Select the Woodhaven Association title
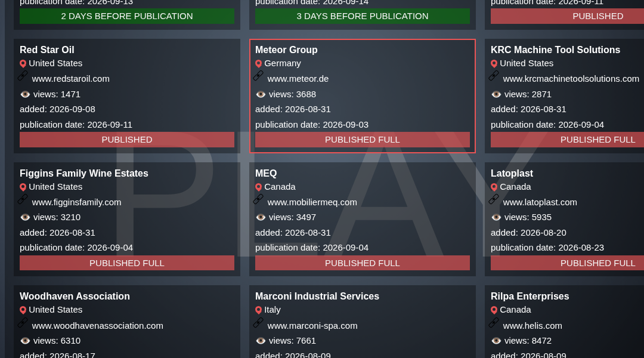Screen dimensions: 644x358 coord(75,297)
